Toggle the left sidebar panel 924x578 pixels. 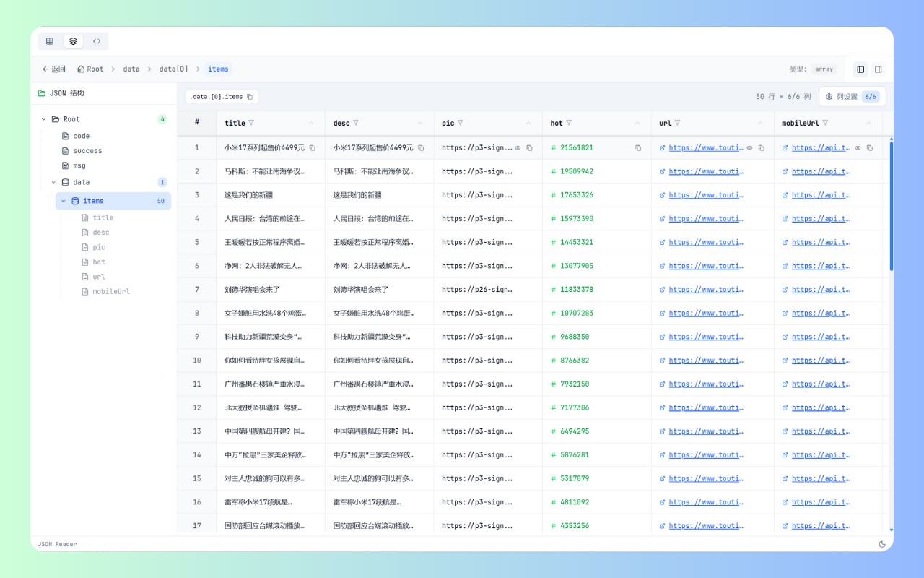click(860, 69)
